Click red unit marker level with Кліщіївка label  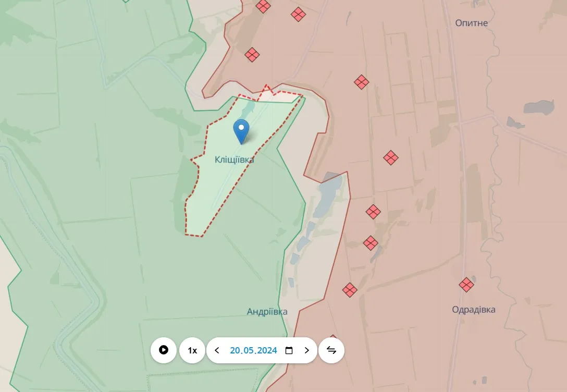pos(391,157)
